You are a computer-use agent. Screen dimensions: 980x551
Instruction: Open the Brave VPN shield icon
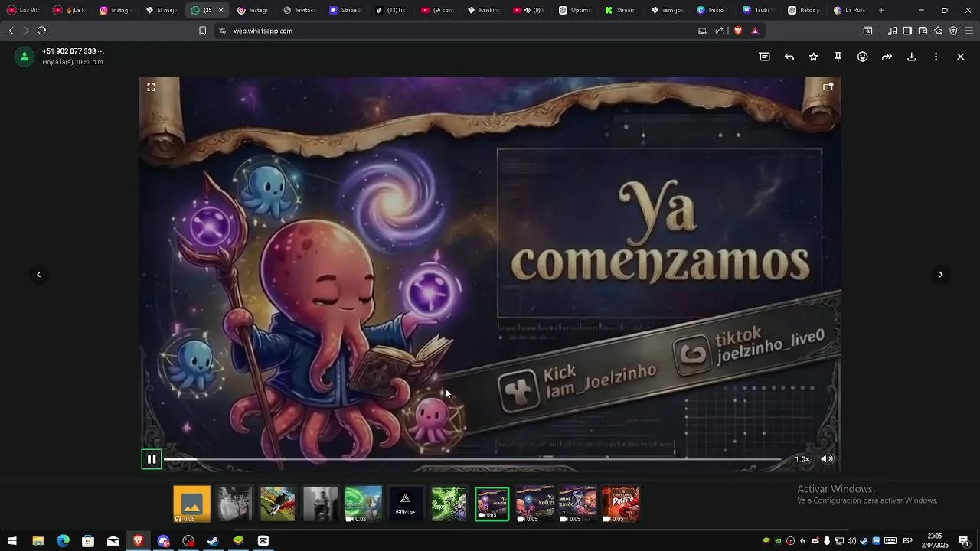point(953,31)
